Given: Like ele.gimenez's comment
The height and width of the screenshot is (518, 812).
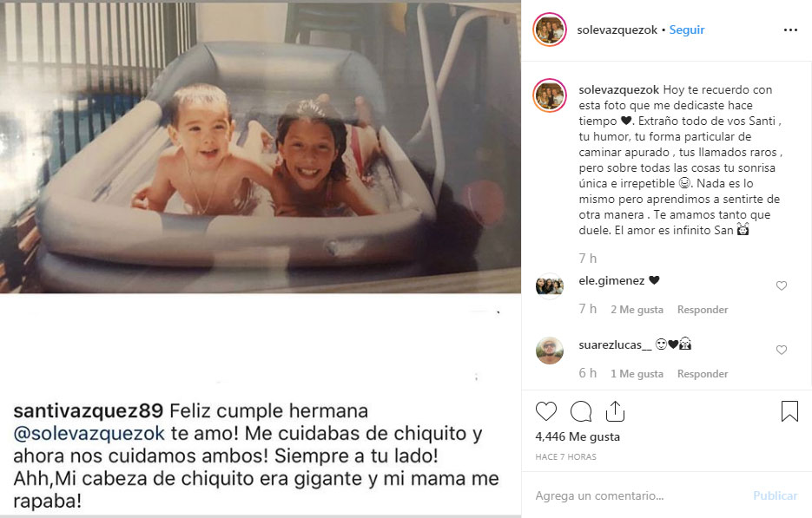Looking at the screenshot, I should click(x=782, y=285).
